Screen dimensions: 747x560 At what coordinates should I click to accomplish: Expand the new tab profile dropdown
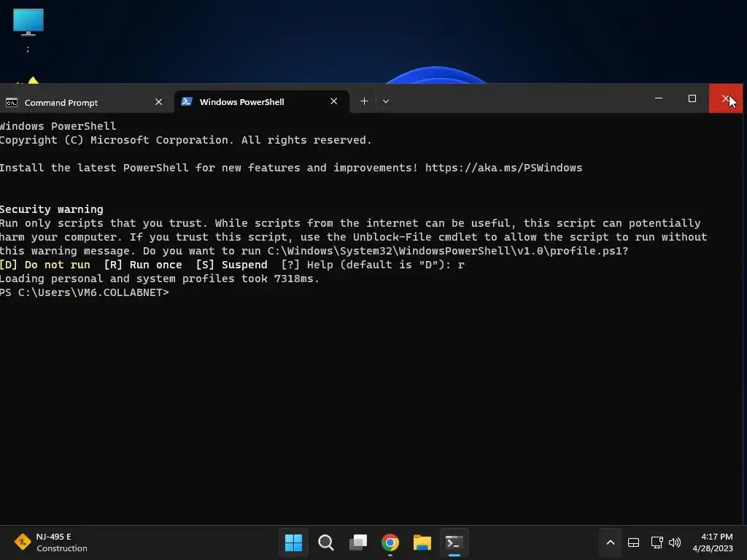pyautogui.click(x=386, y=101)
